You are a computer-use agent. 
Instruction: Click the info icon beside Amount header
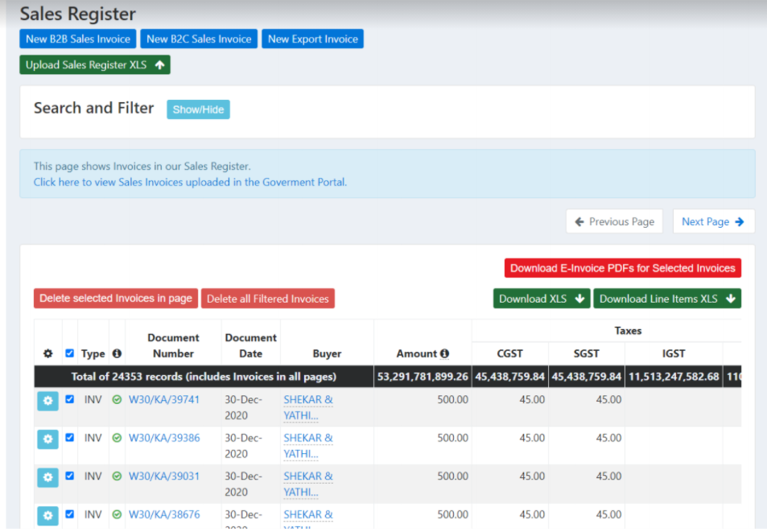coord(444,353)
